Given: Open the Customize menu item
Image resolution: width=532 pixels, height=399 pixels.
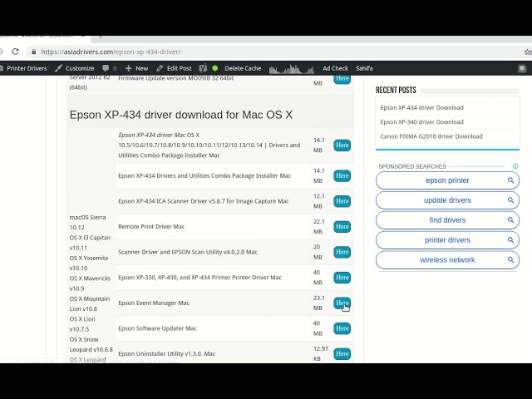Looking at the screenshot, I should (75, 68).
